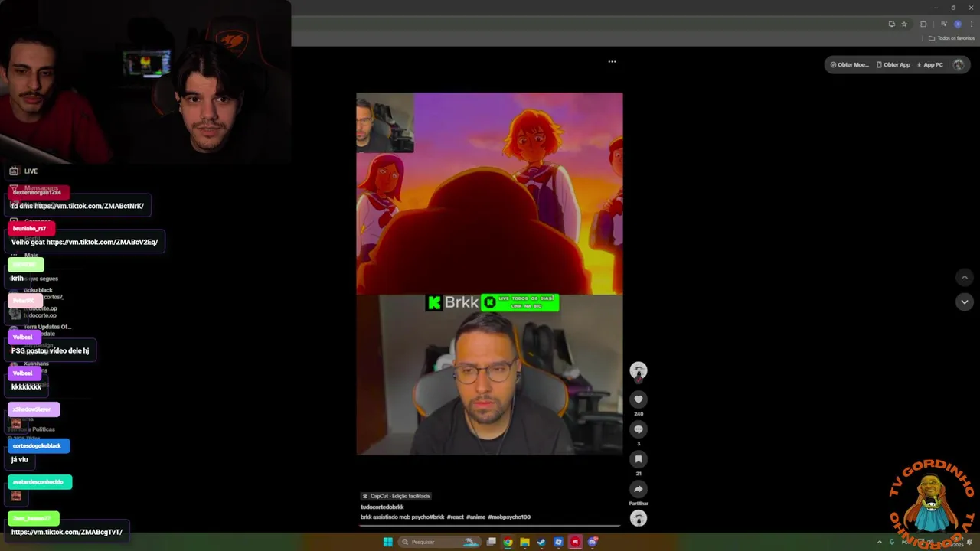Click the tudocortedobrkk username
This screenshot has width=980, height=551.
point(382,507)
